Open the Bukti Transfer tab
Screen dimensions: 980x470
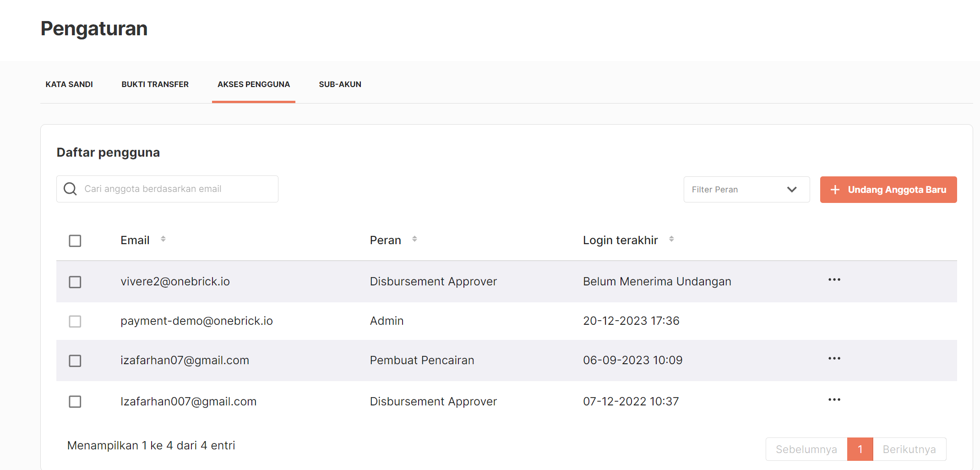[x=155, y=84]
